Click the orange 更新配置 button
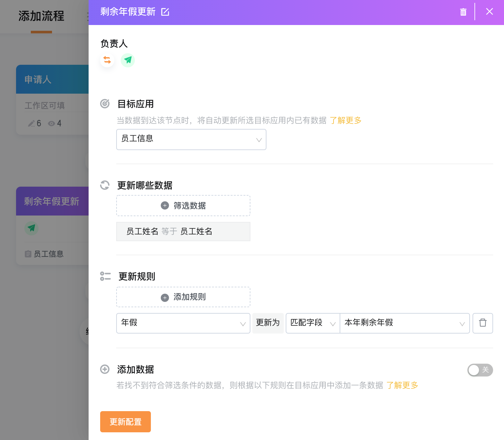 tap(126, 422)
